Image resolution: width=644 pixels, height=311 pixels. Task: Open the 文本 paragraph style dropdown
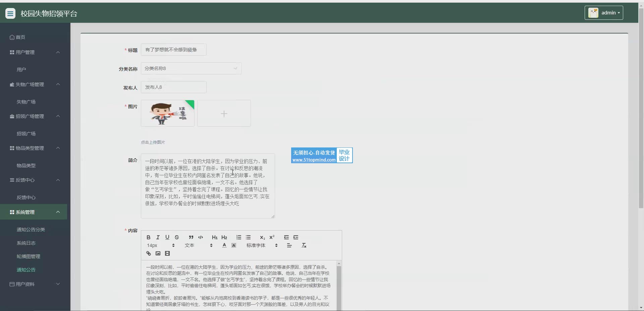199,245
